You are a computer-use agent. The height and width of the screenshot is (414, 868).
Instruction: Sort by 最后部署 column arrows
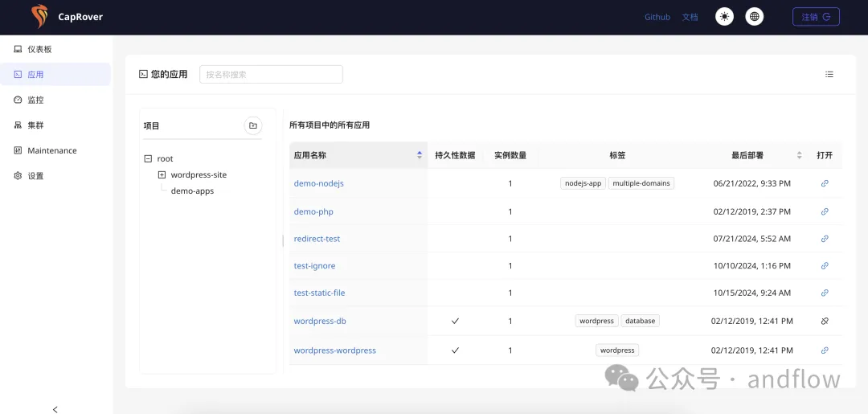799,155
